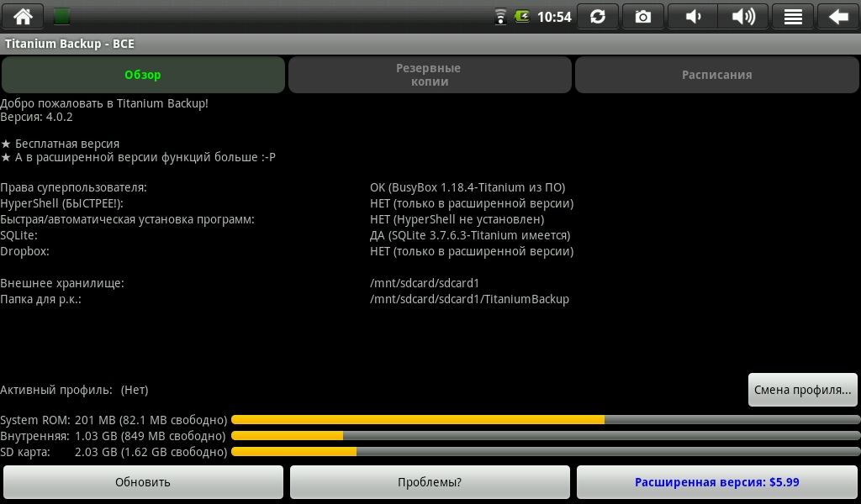
Task: Click Внутренняя: 1.03 GB (849 MB свободно) text
Action: (x=114, y=436)
